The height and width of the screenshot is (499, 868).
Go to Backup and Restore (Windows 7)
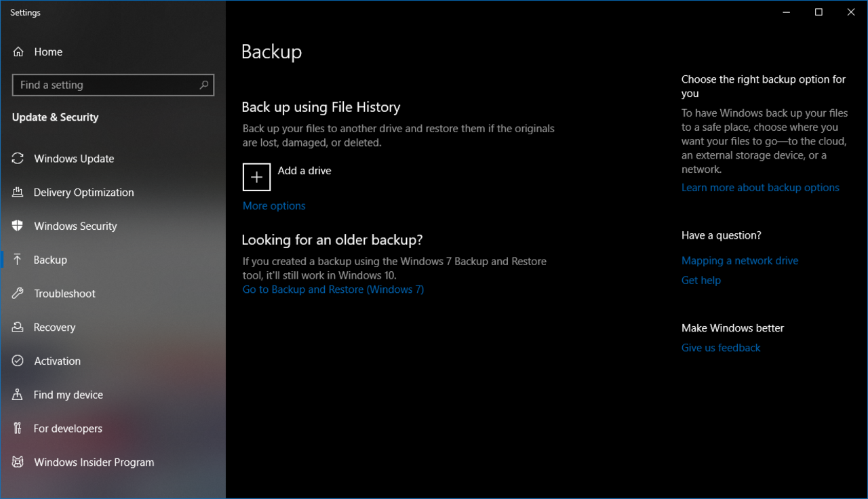(333, 290)
